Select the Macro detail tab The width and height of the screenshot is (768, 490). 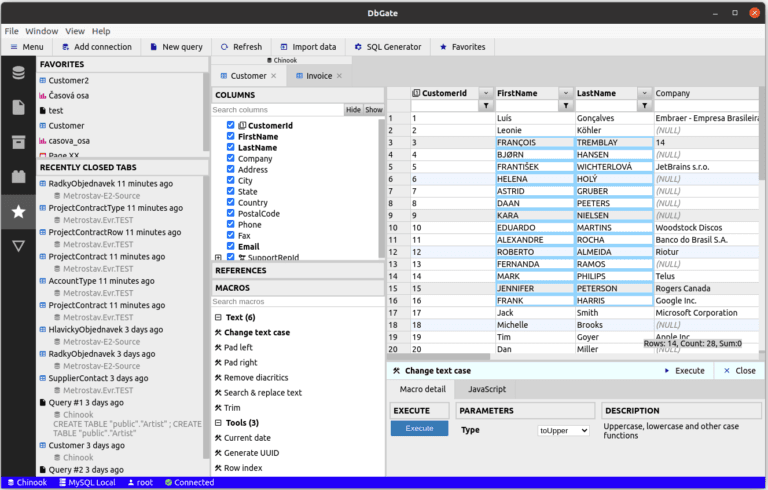423,390
